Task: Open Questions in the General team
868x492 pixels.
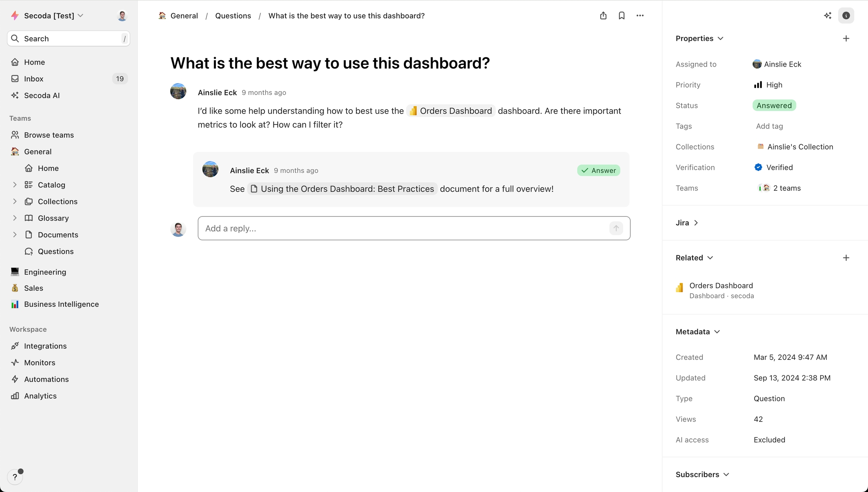Action: 55,251
